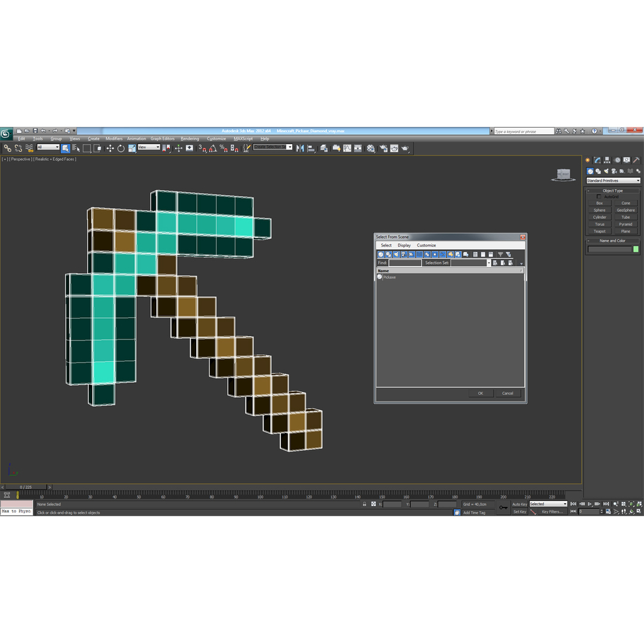Open the reference coordinate View dropdown
644x644 pixels.
pyautogui.click(x=148, y=147)
